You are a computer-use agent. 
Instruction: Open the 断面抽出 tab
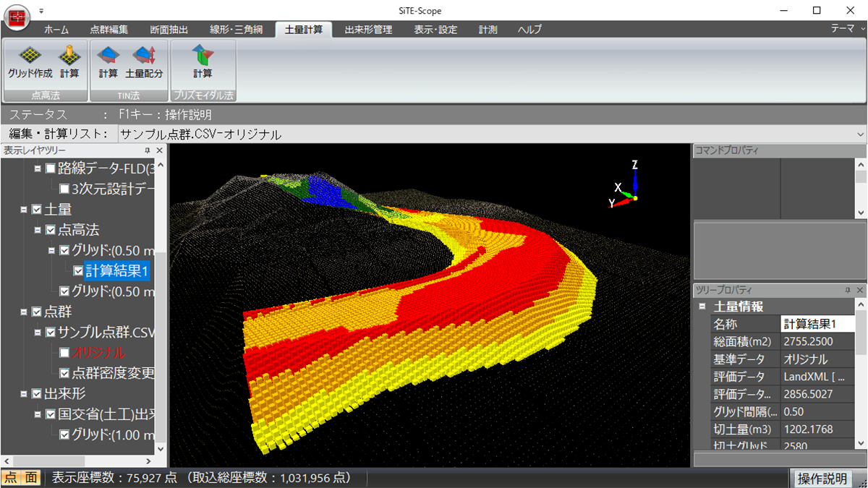click(x=169, y=30)
